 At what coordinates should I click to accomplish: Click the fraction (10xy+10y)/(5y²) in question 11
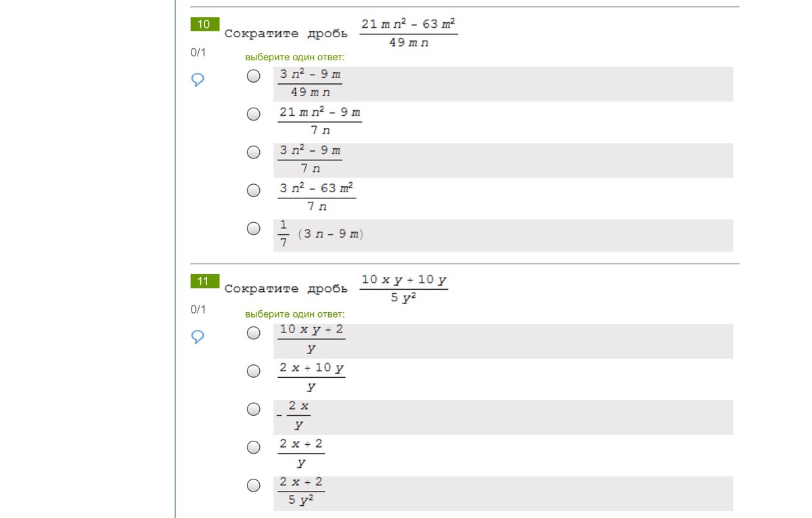pos(404,288)
